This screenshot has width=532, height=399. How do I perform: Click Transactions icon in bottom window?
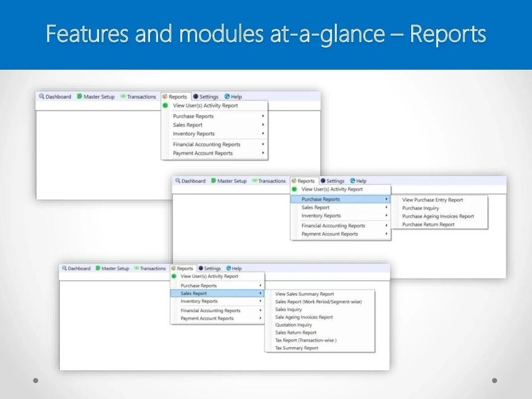click(136, 268)
